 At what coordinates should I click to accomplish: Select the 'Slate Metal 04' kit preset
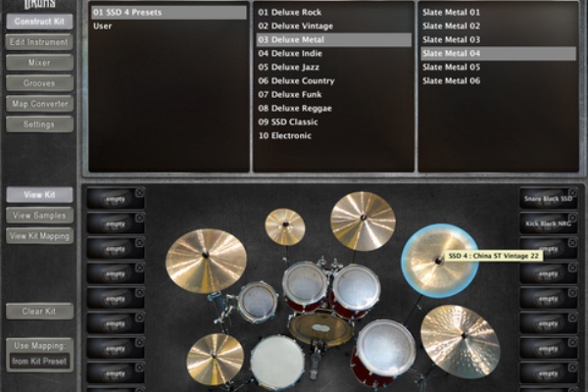(x=499, y=53)
